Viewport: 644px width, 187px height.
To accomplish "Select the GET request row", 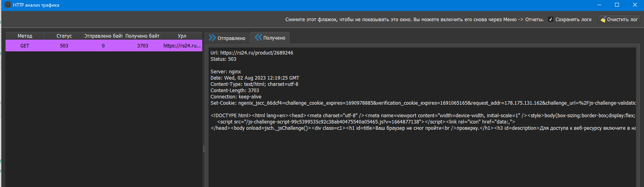I will pos(25,46).
